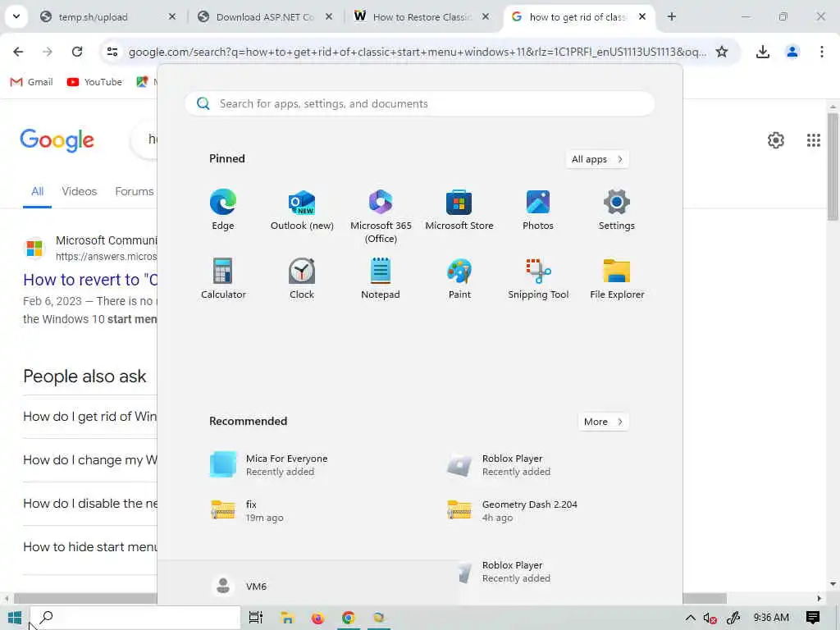Click the Windows Start button
This screenshot has height=630, width=840.
[x=15, y=618]
